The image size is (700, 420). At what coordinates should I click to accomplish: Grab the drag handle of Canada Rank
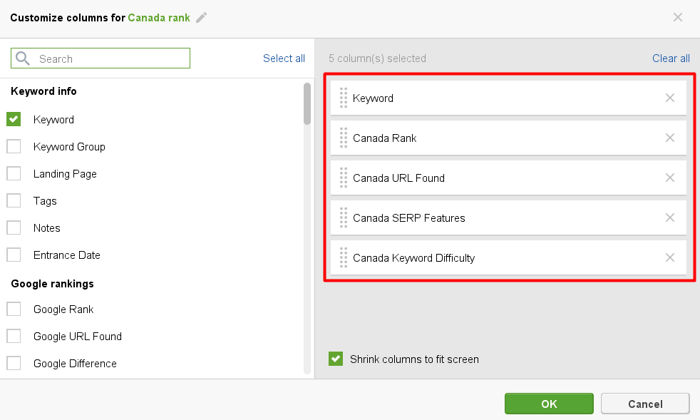point(343,137)
